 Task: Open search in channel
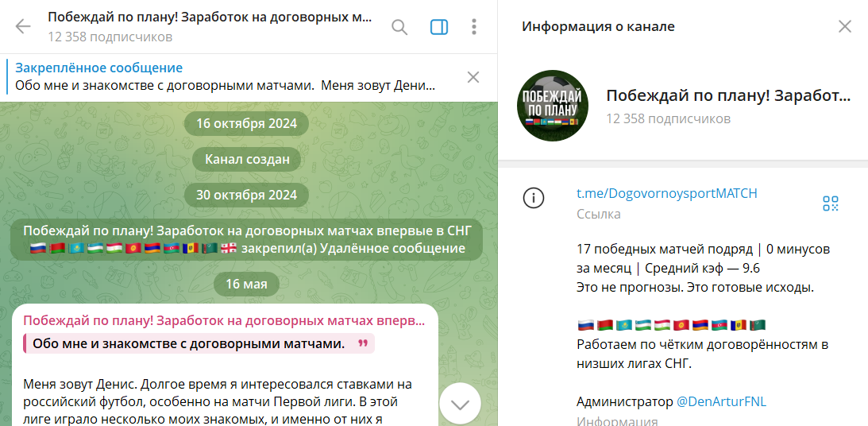(399, 27)
